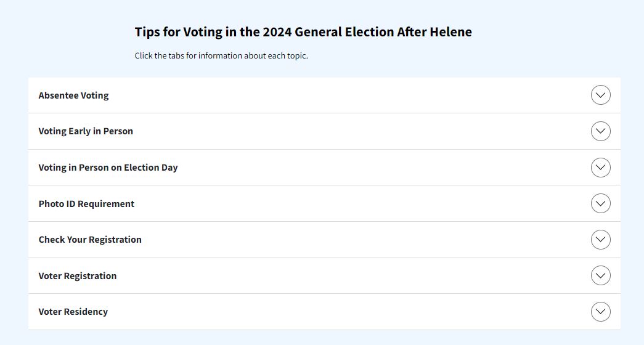Open the Voter Residency label text

tap(73, 312)
